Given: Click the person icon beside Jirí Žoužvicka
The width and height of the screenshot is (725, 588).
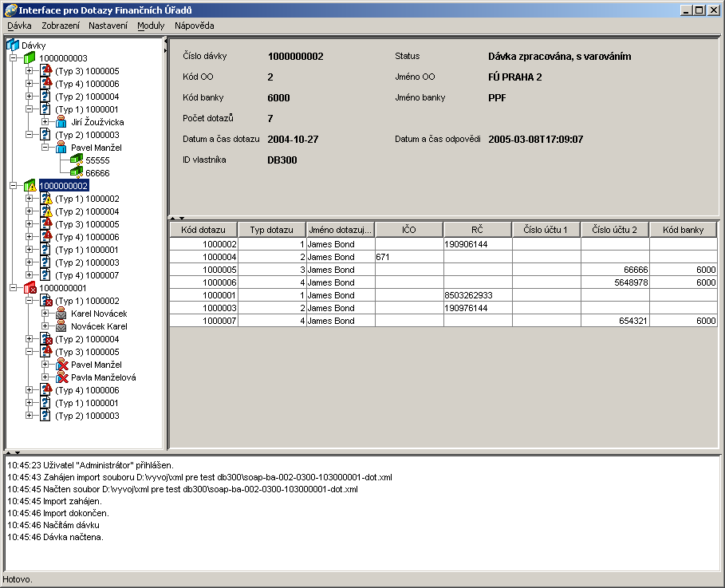Looking at the screenshot, I should pos(61,122).
